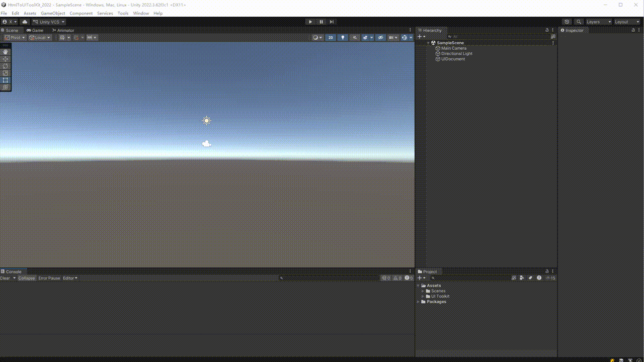This screenshot has height=362, width=644.
Task: Open the Undo History icon
Action: pyautogui.click(x=567, y=22)
